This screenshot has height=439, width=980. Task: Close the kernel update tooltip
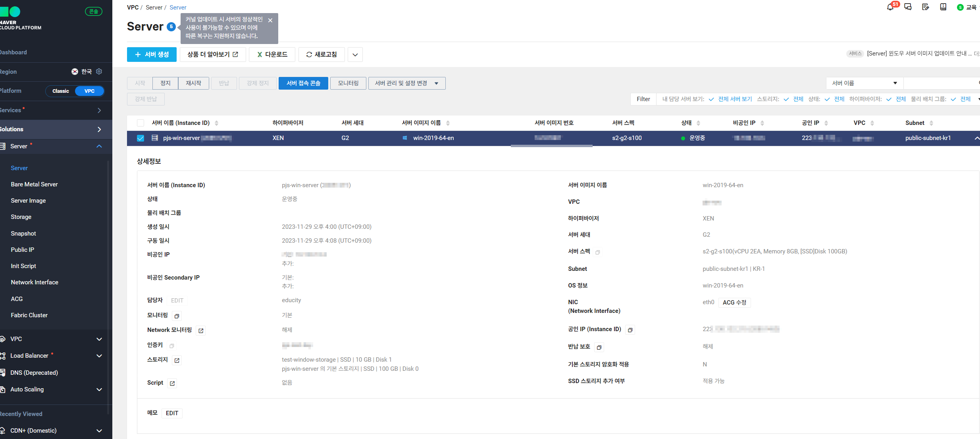pos(270,20)
